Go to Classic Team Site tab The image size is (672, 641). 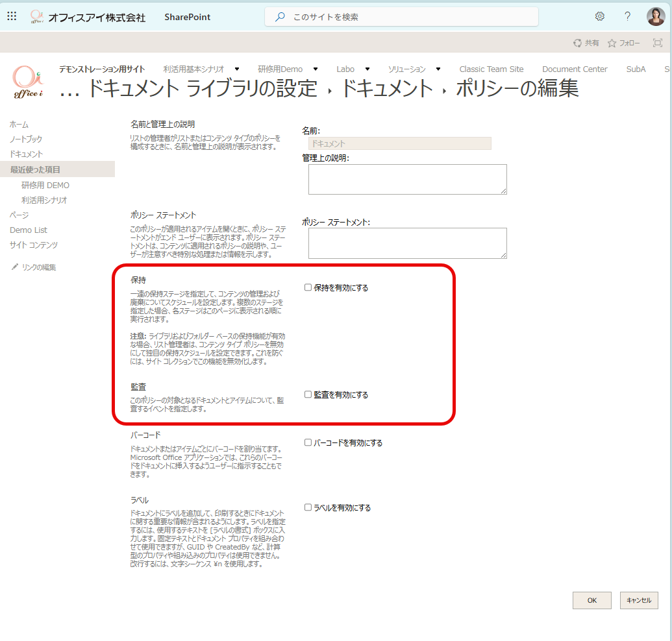tap(491, 69)
